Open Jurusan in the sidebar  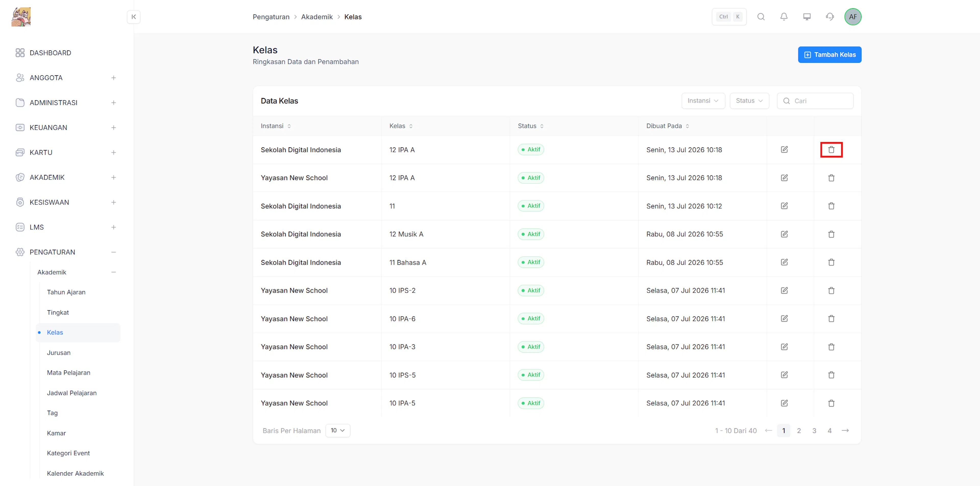coord(59,353)
